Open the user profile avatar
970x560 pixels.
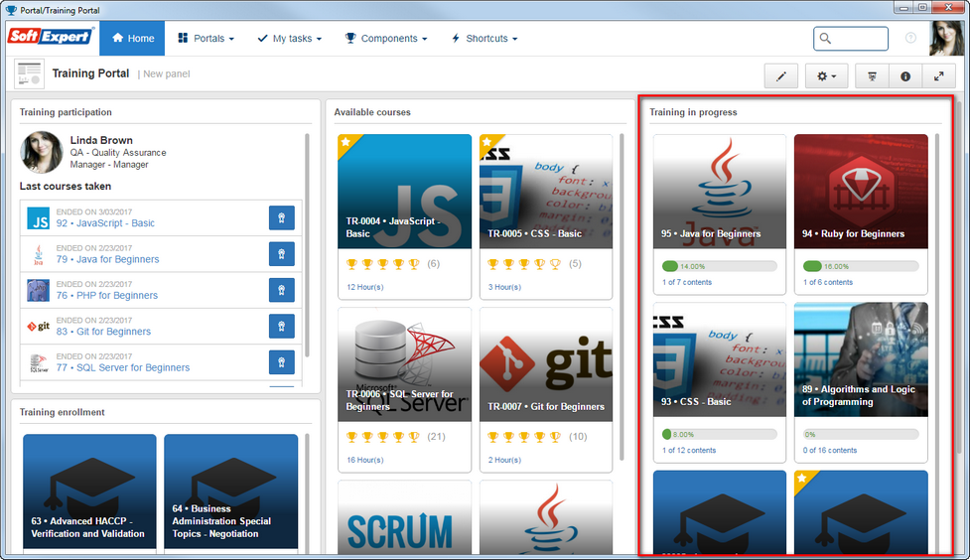pyautogui.click(x=946, y=38)
